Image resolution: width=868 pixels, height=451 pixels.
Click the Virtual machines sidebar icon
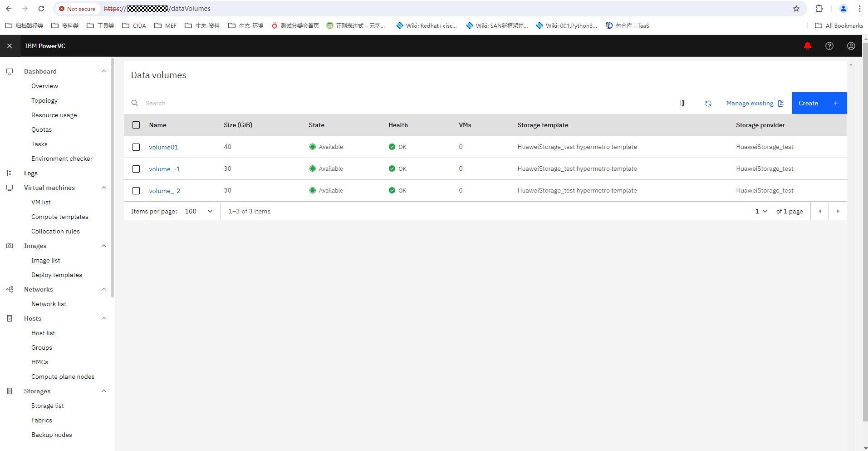10,188
